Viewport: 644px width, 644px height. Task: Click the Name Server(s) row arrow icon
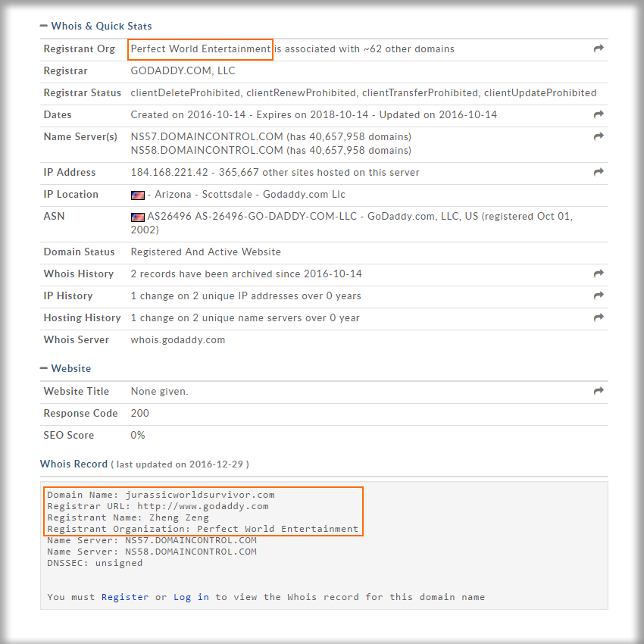pos(599,137)
